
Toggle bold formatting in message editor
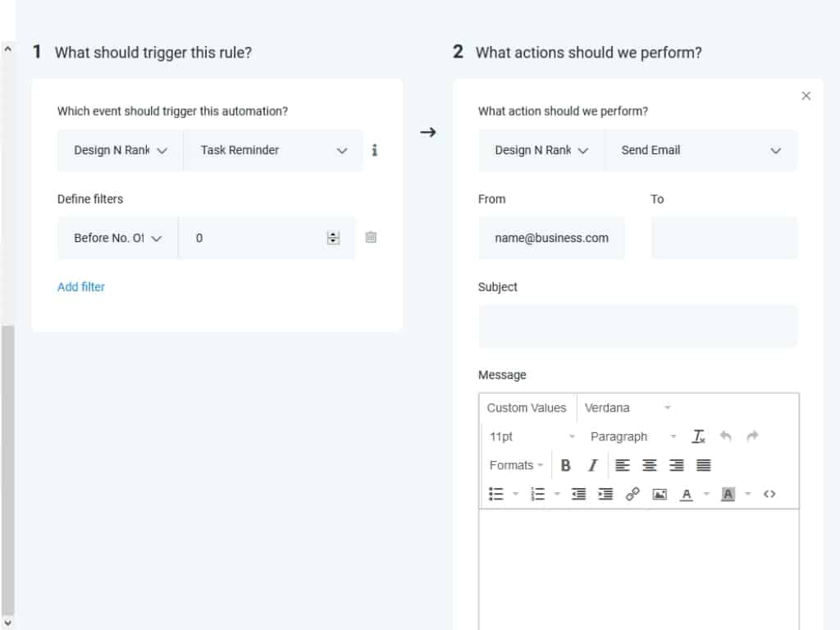point(565,465)
